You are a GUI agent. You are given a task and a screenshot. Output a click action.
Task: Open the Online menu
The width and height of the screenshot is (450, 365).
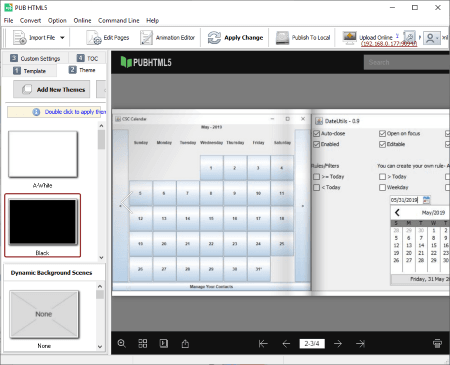click(82, 20)
